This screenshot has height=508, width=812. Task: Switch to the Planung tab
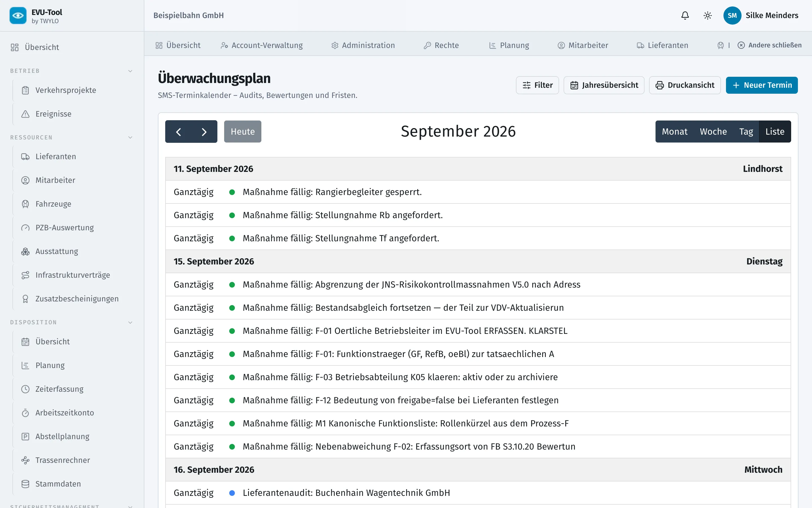point(509,45)
